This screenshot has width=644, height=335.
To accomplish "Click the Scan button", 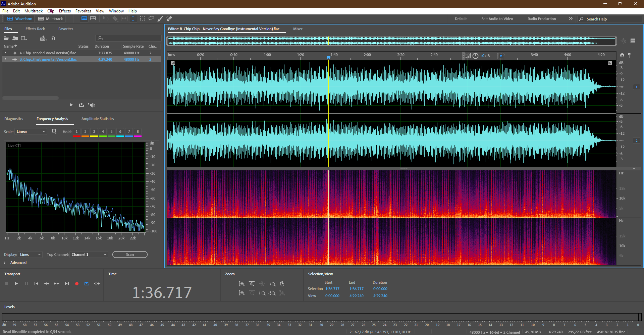I will tap(130, 255).
